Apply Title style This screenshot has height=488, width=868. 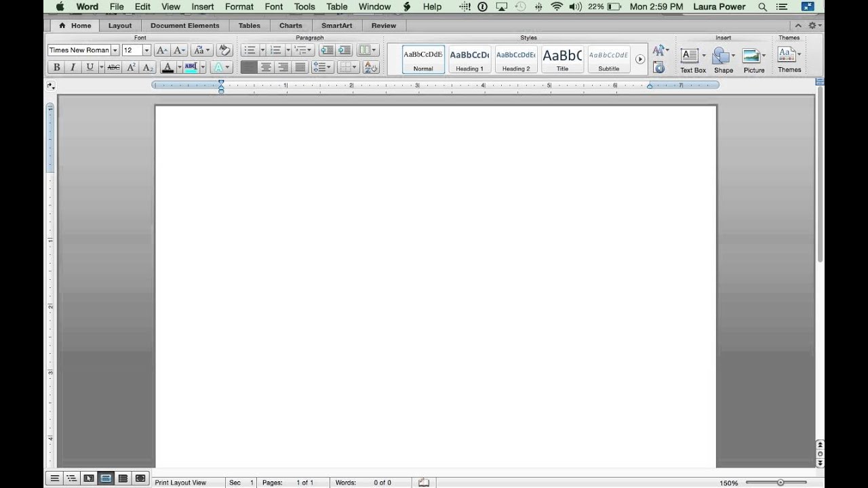[x=562, y=60]
